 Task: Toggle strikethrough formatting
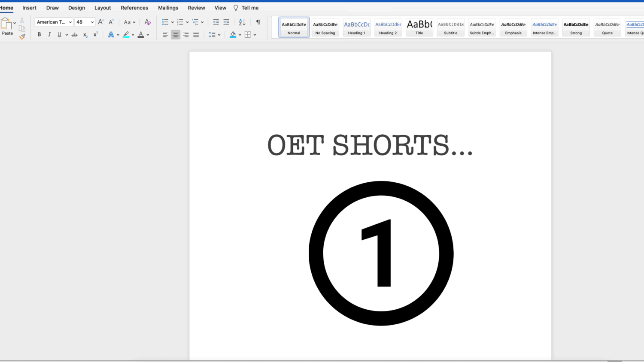(75, 35)
